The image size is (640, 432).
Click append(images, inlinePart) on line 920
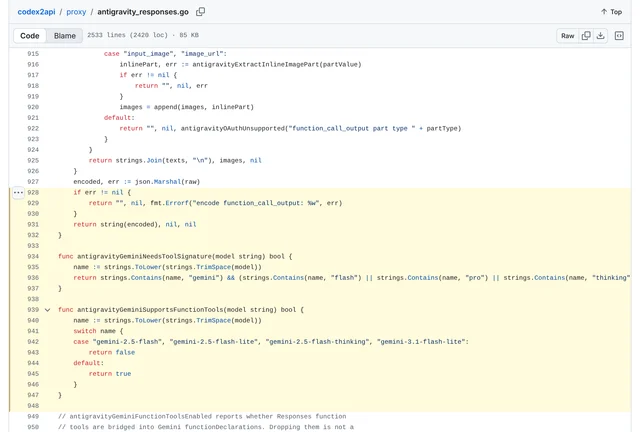click(204, 107)
